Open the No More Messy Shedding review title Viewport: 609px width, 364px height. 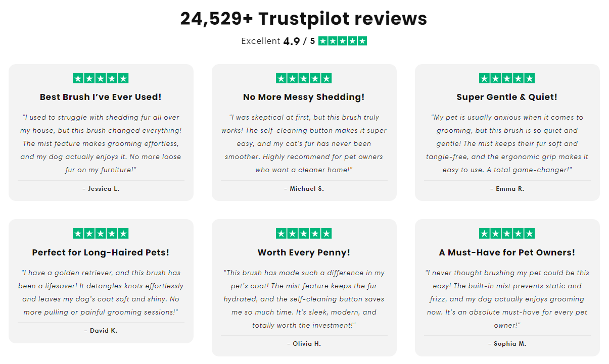(x=304, y=97)
